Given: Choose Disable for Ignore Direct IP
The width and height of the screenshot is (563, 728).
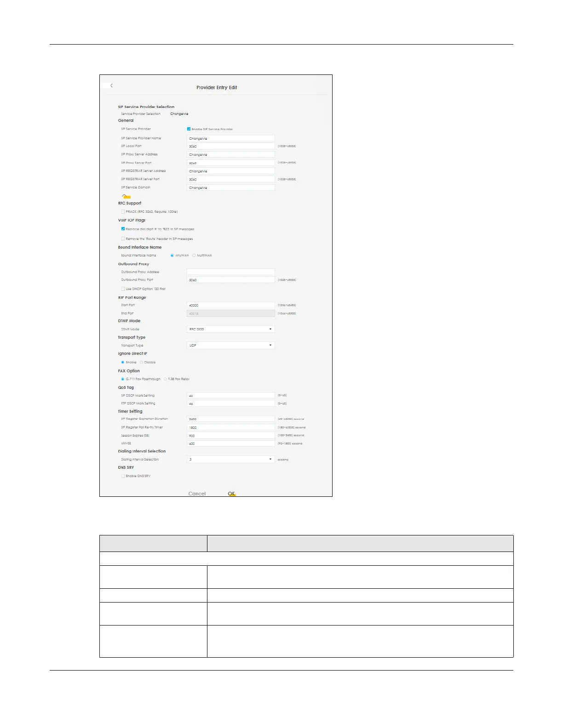Looking at the screenshot, I should pyautogui.click(x=141, y=363).
